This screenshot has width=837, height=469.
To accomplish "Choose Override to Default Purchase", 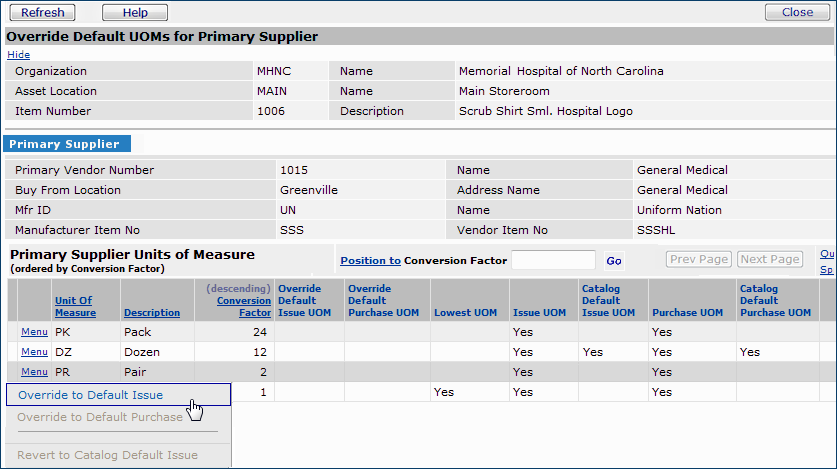I will (x=100, y=417).
